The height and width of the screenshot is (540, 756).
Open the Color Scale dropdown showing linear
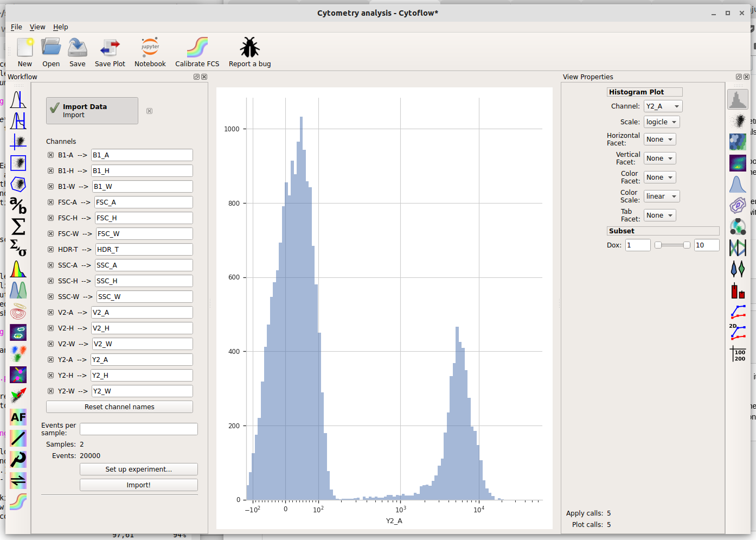(662, 196)
